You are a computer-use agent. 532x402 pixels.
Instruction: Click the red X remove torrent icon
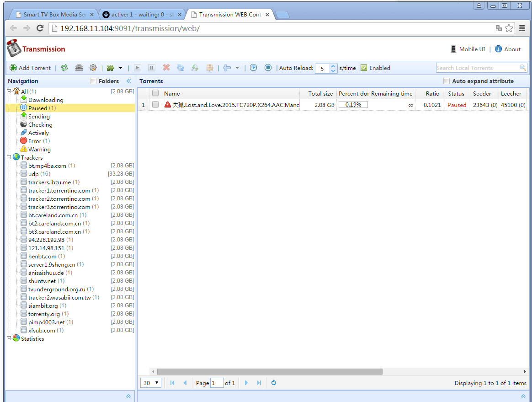(166, 68)
